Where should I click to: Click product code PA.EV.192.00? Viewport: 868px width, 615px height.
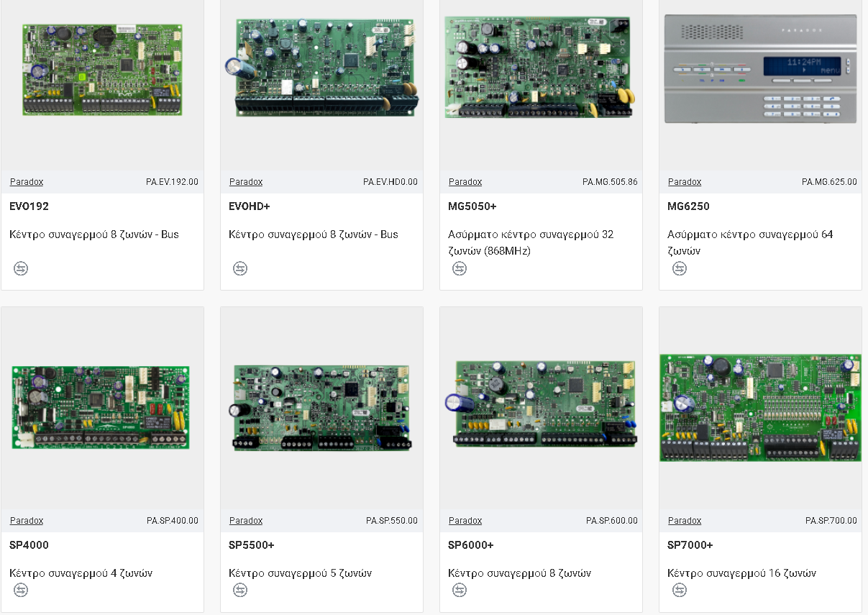(x=172, y=182)
